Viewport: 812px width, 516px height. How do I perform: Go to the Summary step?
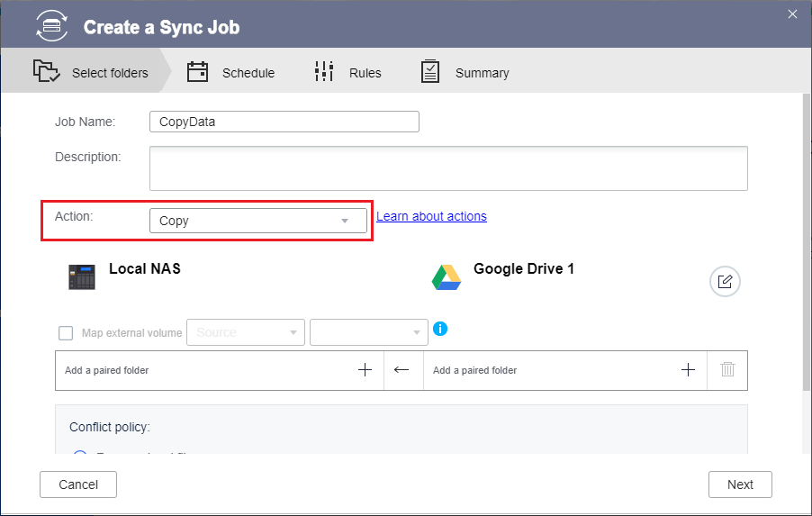pyautogui.click(x=465, y=72)
